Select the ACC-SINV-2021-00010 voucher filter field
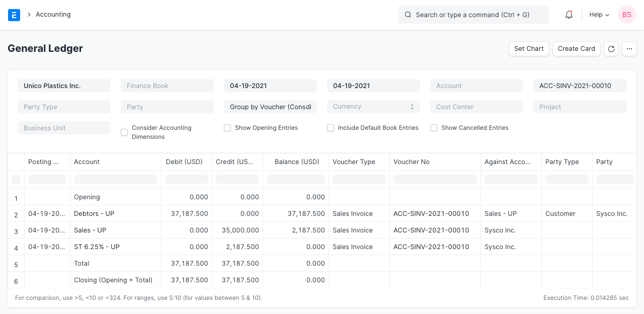Image resolution: width=644 pixels, height=314 pixels. click(x=580, y=86)
